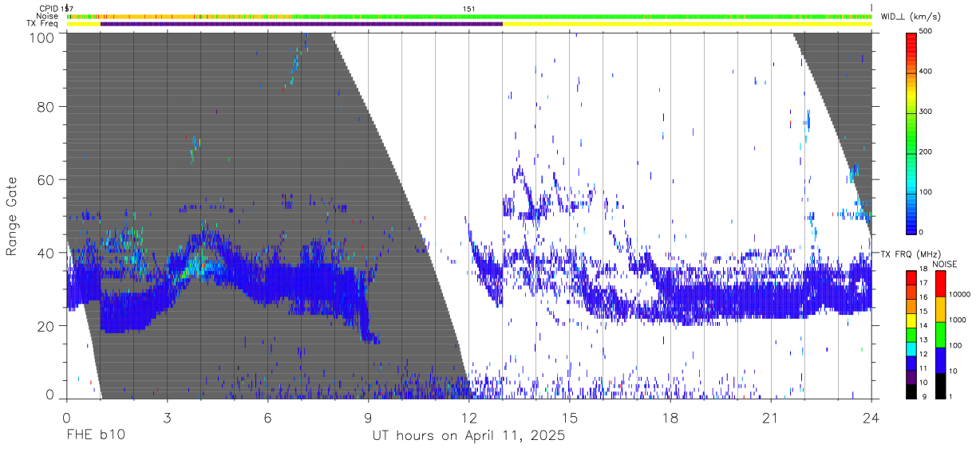Select the 1 tick on NOISE legend
The height and width of the screenshot is (452, 980).
(952, 397)
